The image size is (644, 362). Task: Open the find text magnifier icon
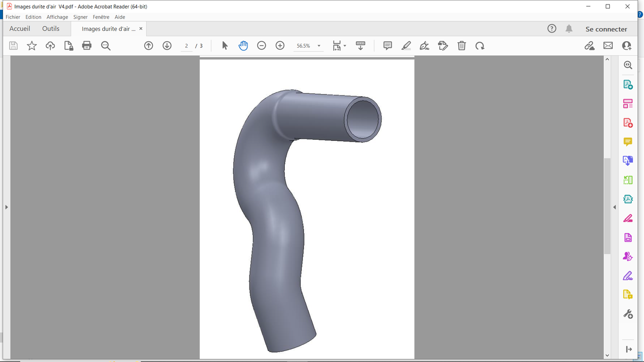tap(106, 46)
